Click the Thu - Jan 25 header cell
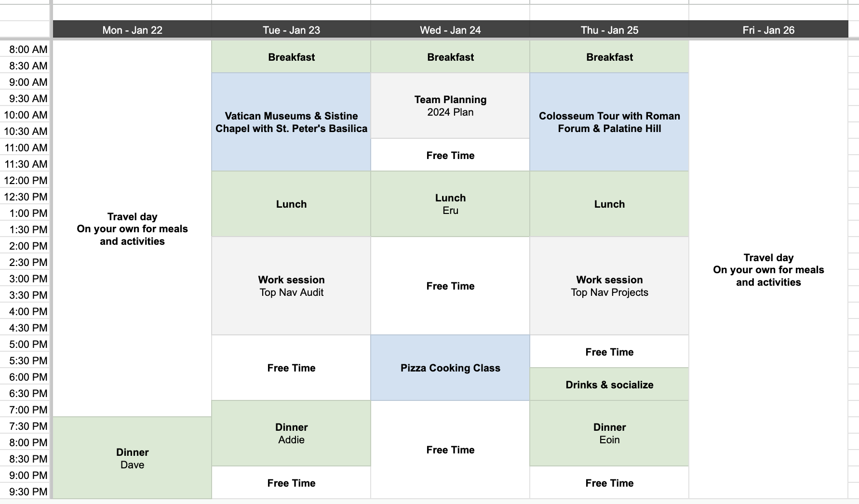The image size is (859, 504). coord(609,30)
